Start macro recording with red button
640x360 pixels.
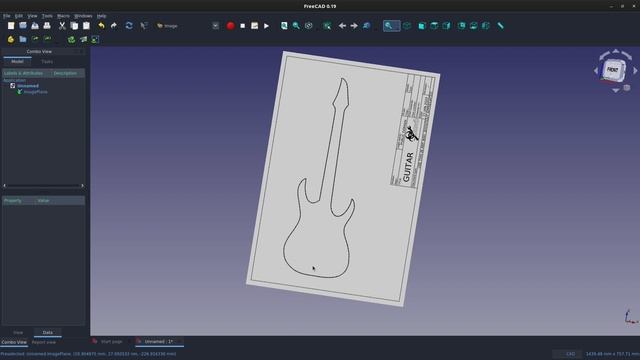231,26
